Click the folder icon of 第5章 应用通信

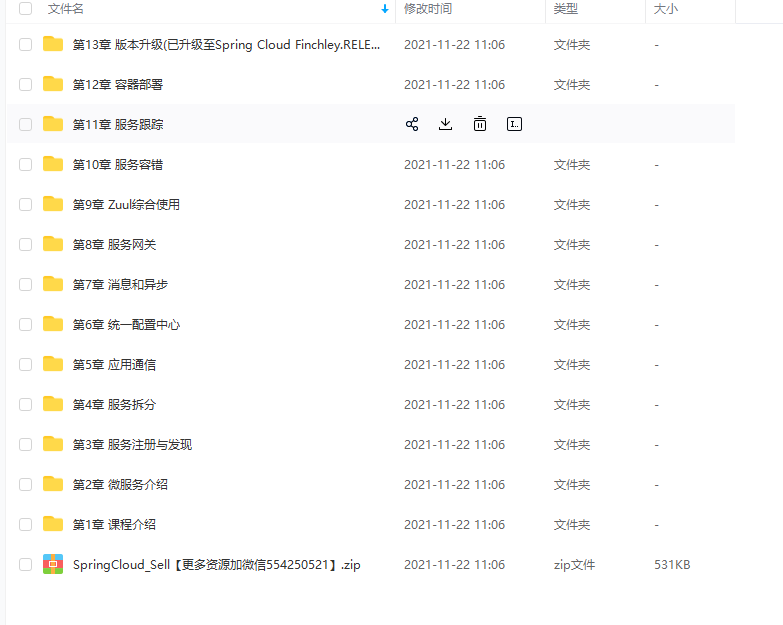coord(53,364)
